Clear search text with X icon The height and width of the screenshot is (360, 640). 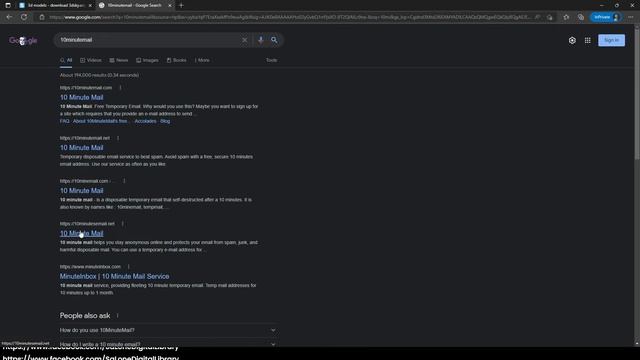[x=244, y=40]
